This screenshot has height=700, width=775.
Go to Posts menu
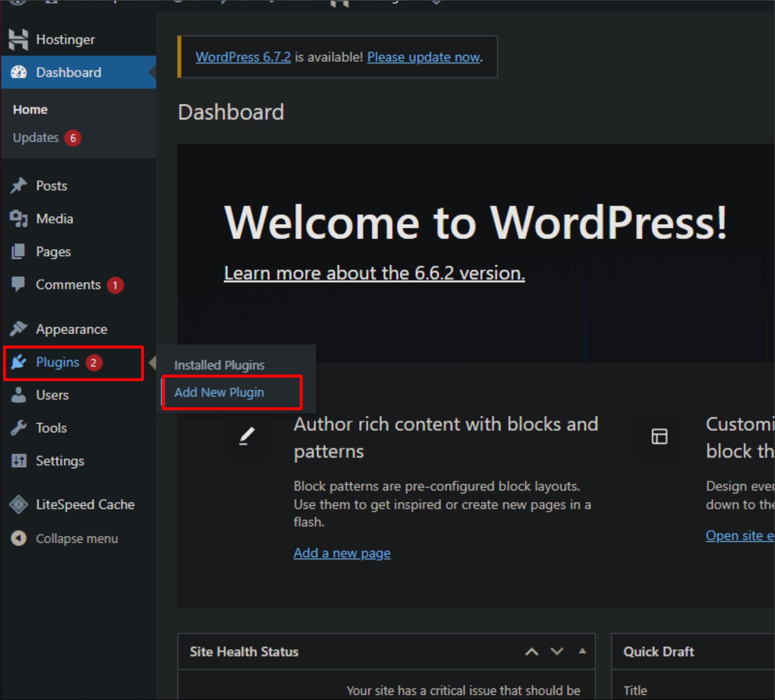click(51, 186)
